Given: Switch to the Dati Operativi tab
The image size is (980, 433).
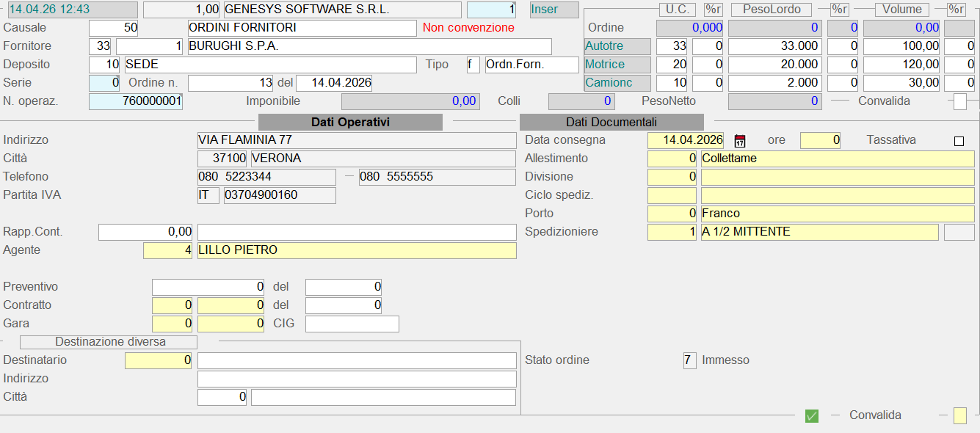Looking at the screenshot, I should (350, 123).
